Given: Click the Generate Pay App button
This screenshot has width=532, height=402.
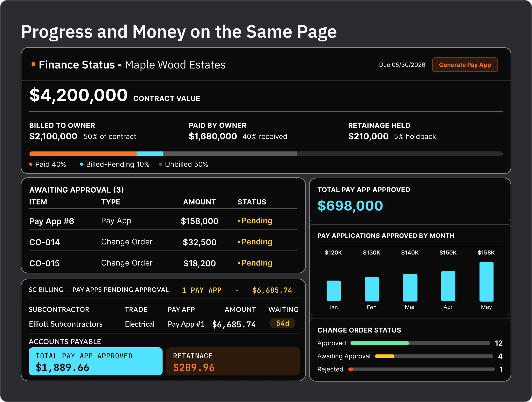Looking at the screenshot, I should 465,65.
